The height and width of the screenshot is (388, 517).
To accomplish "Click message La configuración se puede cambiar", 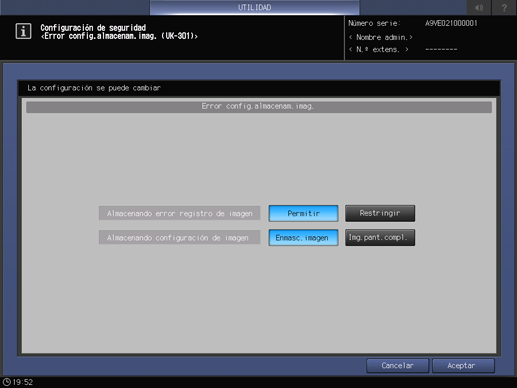I will coord(94,88).
